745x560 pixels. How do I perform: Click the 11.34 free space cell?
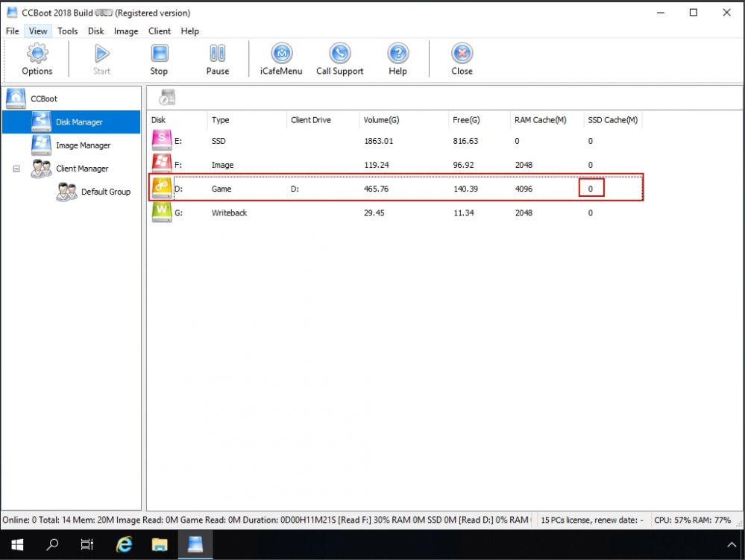tap(464, 213)
